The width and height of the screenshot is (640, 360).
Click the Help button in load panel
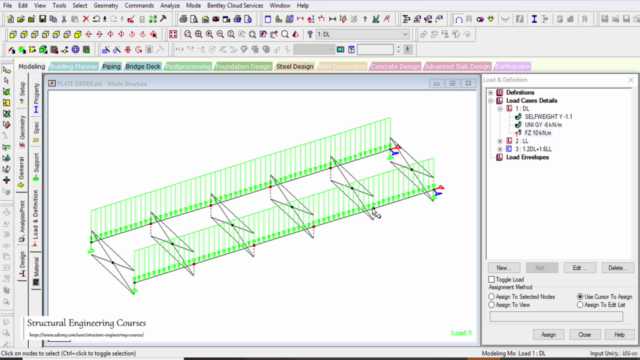[x=620, y=335]
